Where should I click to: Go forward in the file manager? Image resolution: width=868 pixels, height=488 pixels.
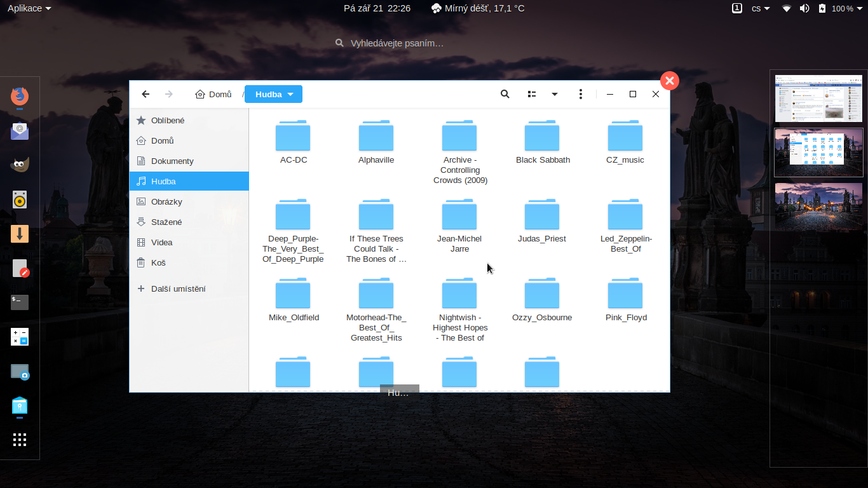168,94
